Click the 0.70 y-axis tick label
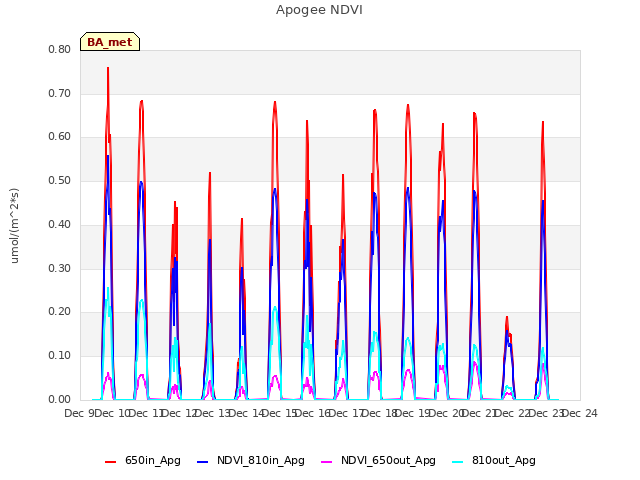Image resolution: width=640 pixels, height=480 pixels. [60, 93]
